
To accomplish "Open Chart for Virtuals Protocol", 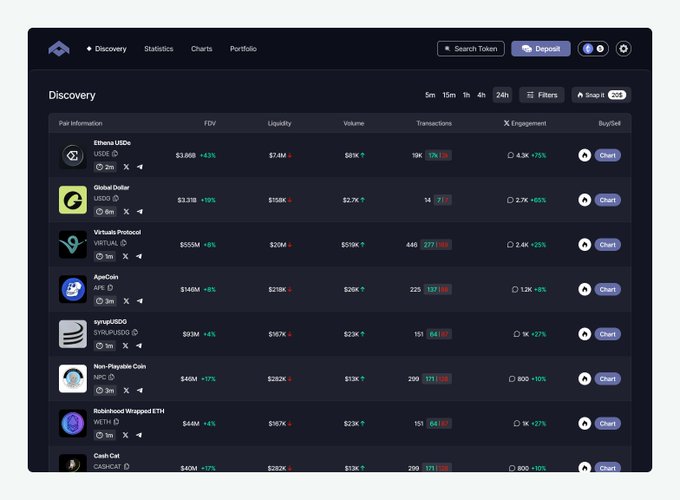I will pyautogui.click(x=608, y=245).
